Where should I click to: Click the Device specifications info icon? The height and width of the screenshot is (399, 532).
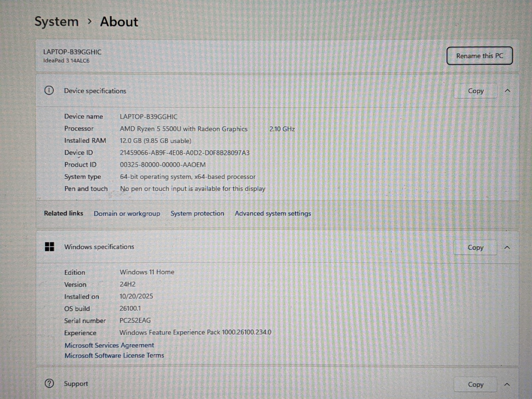49,90
